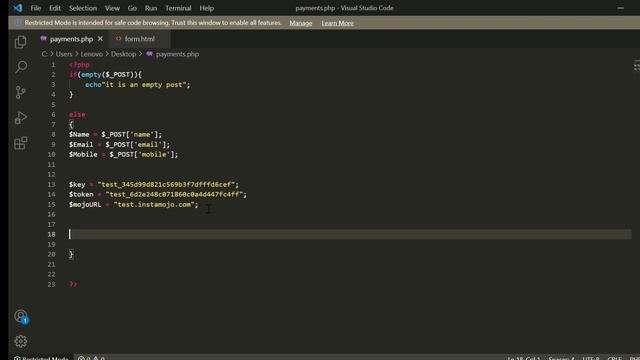Click the $Name variable on line 8

pos(79,134)
